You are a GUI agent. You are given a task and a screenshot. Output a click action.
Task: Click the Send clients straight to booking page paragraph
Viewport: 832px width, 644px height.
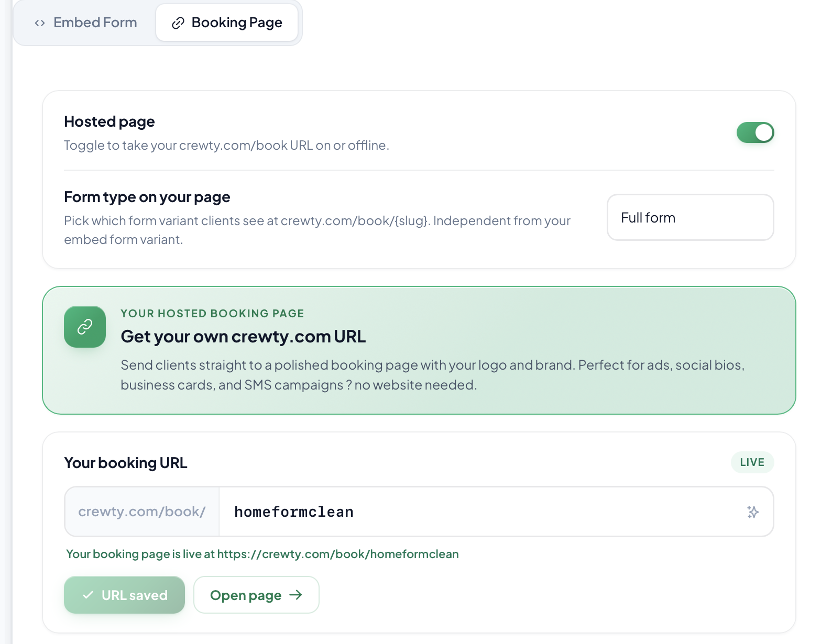(432, 375)
